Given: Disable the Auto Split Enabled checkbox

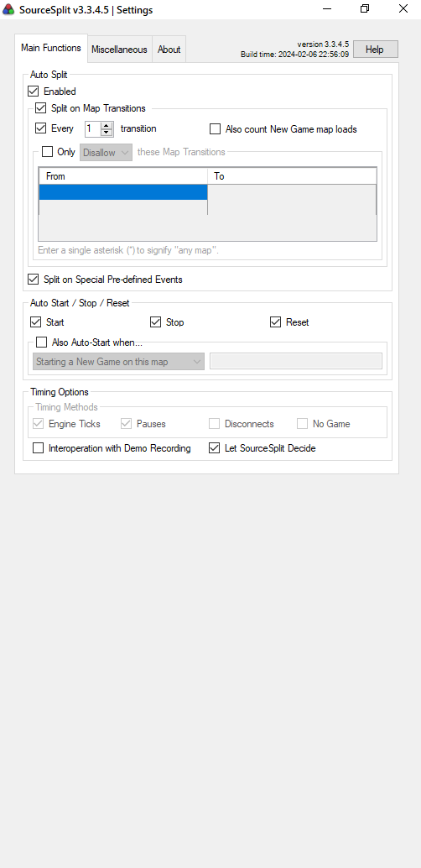Looking at the screenshot, I should pos(34,92).
